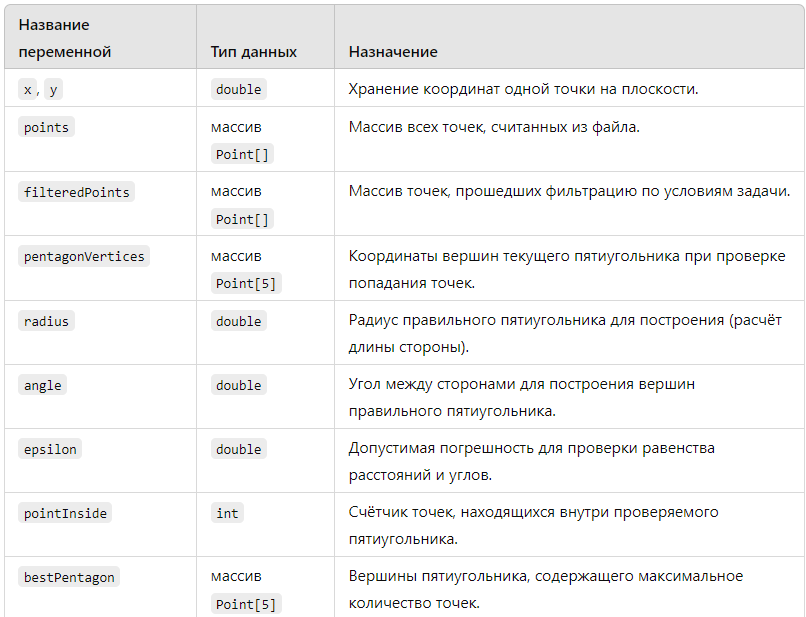
Task: Click the 'pentagonVertices' variable name
Action: tap(84, 256)
